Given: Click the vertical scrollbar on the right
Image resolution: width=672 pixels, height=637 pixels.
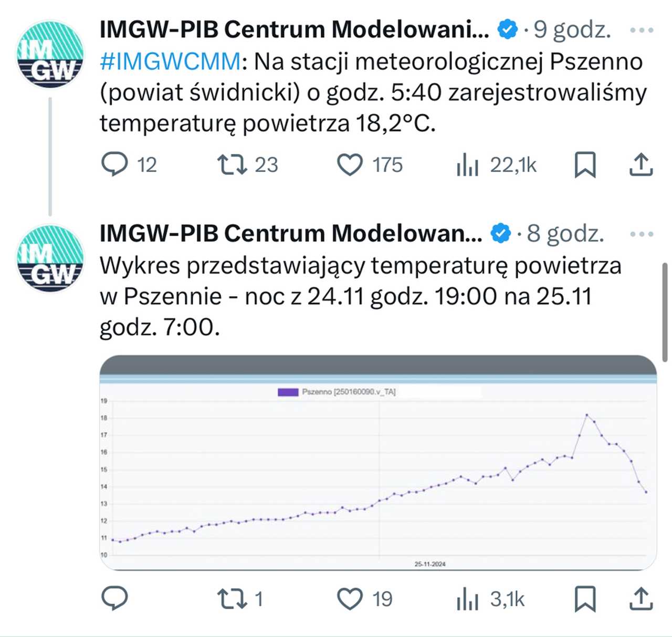Looking at the screenshot, I should pyautogui.click(x=665, y=312).
